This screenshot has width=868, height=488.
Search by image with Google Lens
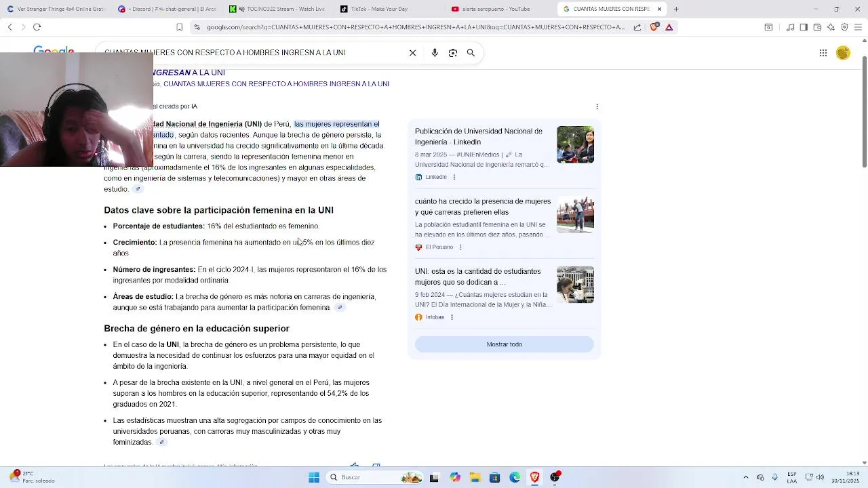point(453,53)
